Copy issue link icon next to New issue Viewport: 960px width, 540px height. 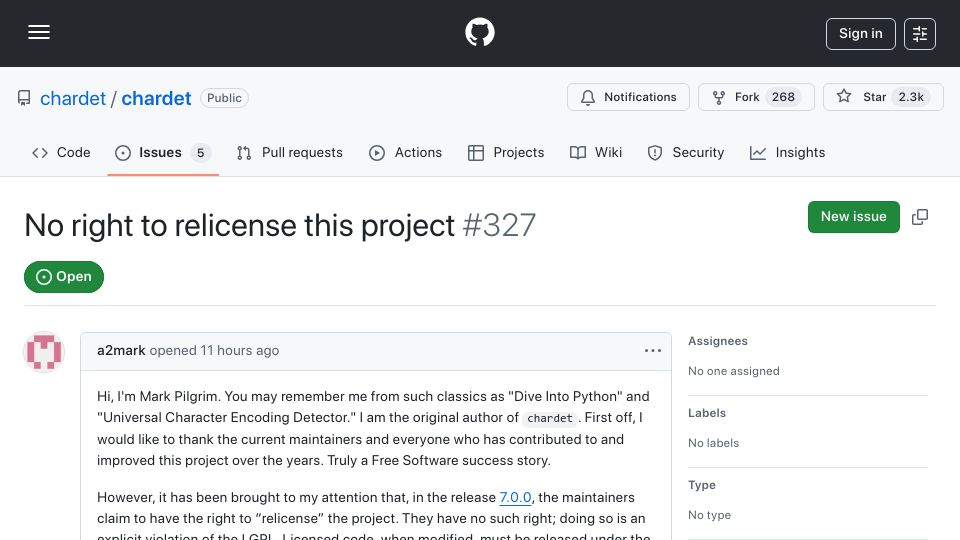(920, 217)
